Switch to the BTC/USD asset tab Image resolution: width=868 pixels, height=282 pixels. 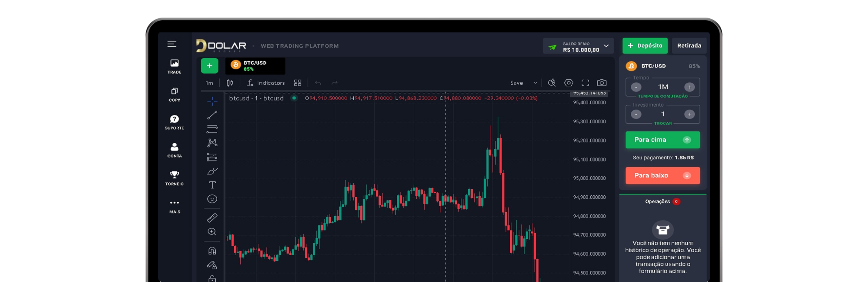click(x=255, y=66)
